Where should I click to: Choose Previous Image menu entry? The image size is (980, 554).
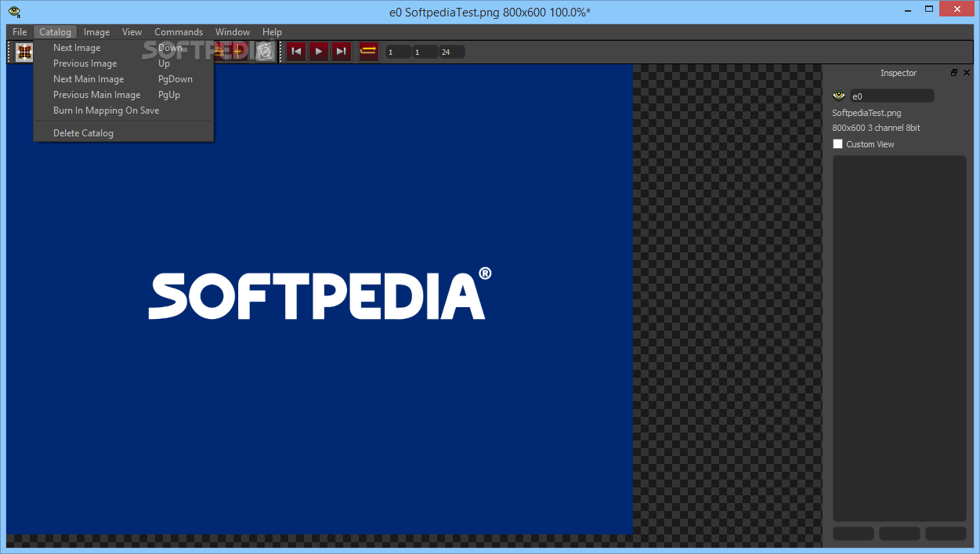124,63
